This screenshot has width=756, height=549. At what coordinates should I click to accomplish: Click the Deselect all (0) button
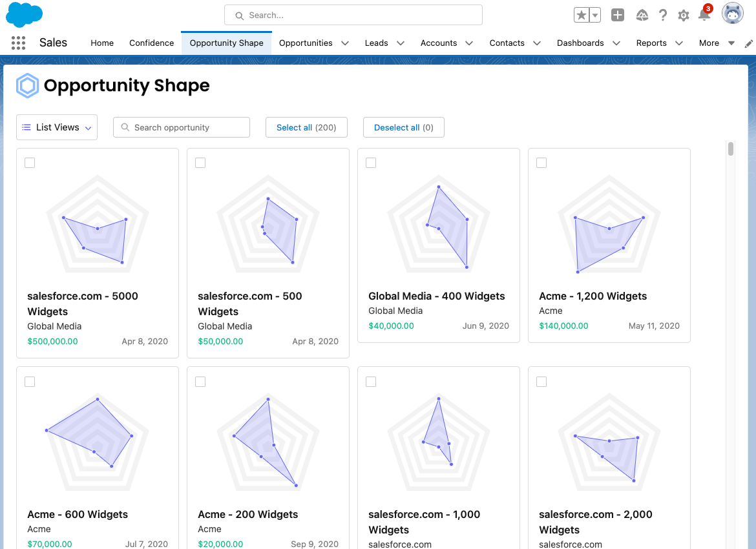click(403, 127)
